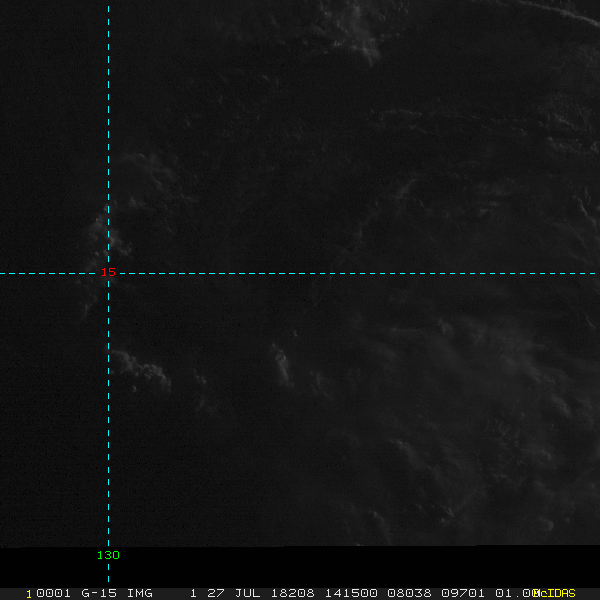The image size is (600, 600).
Task: Click the 0001 frame number at bottom left
Action: (45, 593)
